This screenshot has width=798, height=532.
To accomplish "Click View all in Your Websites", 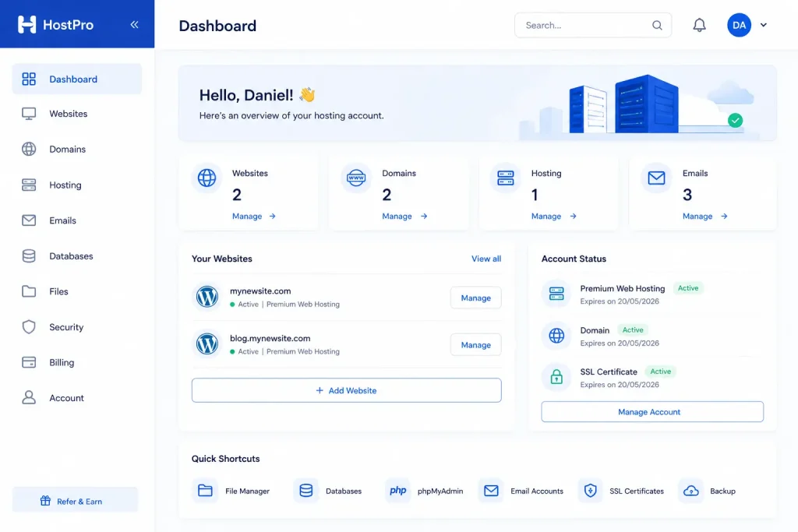I will coord(486,259).
